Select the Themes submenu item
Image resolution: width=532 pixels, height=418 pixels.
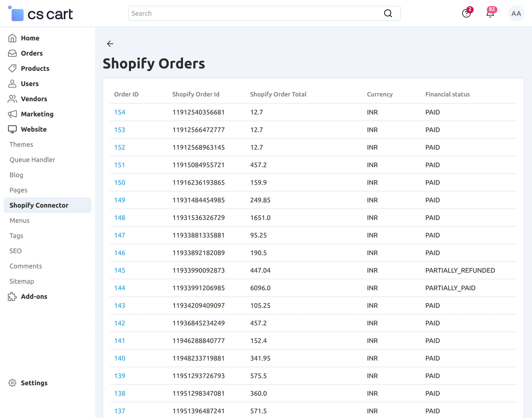pos(21,144)
